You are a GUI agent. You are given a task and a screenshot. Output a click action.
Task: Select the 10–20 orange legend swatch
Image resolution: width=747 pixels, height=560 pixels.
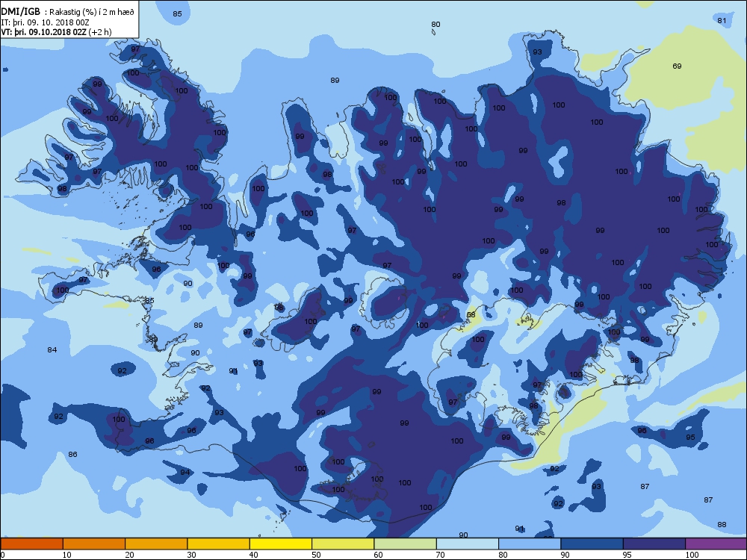pyautogui.click(x=94, y=544)
